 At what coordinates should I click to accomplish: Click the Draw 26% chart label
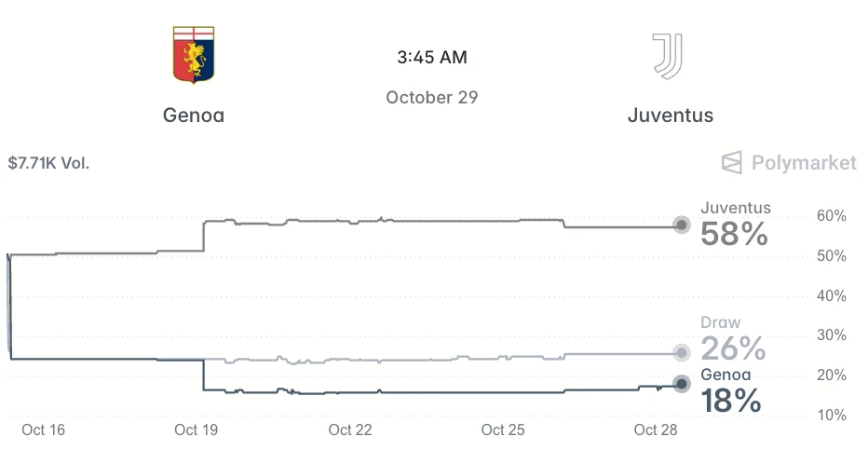[x=732, y=339]
